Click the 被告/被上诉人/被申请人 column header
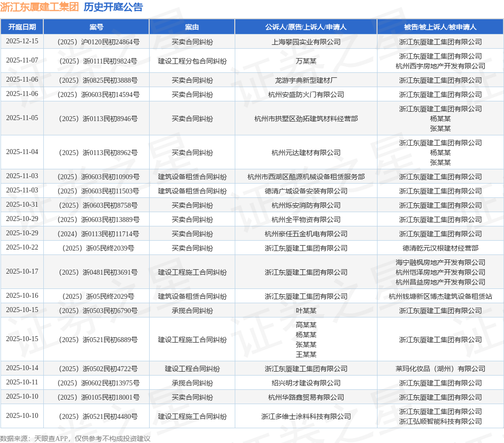 [440, 27]
